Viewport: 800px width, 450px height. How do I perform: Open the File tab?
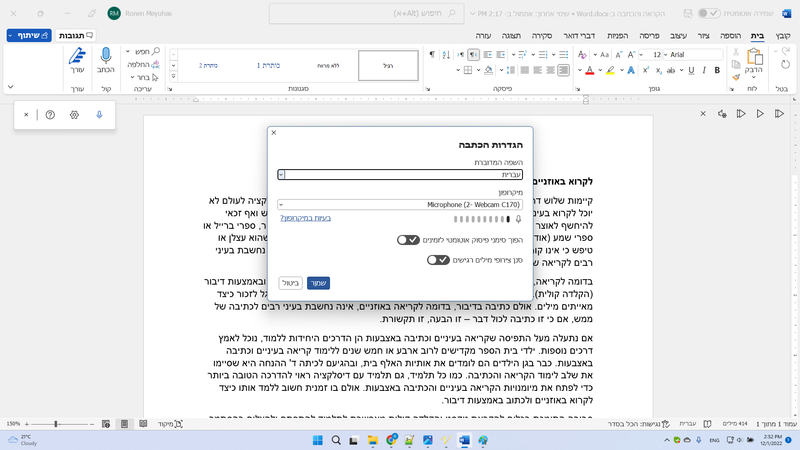coord(783,36)
